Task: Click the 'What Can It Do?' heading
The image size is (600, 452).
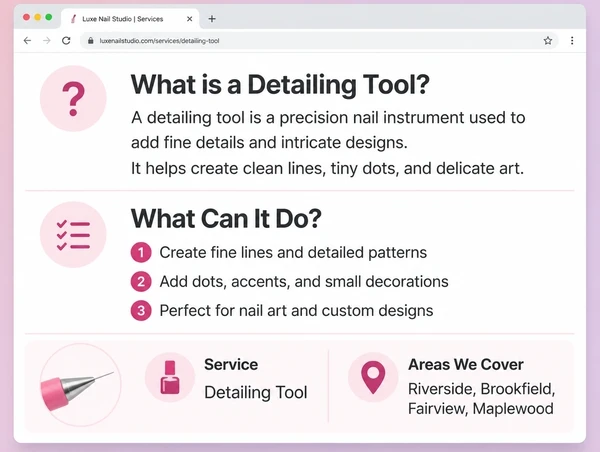Action: click(226, 219)
